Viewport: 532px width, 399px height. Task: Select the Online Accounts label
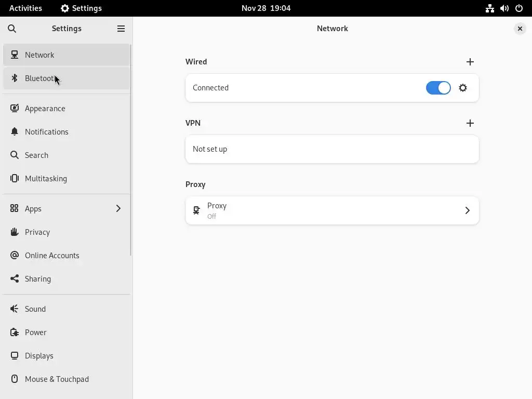click(52, 256)
